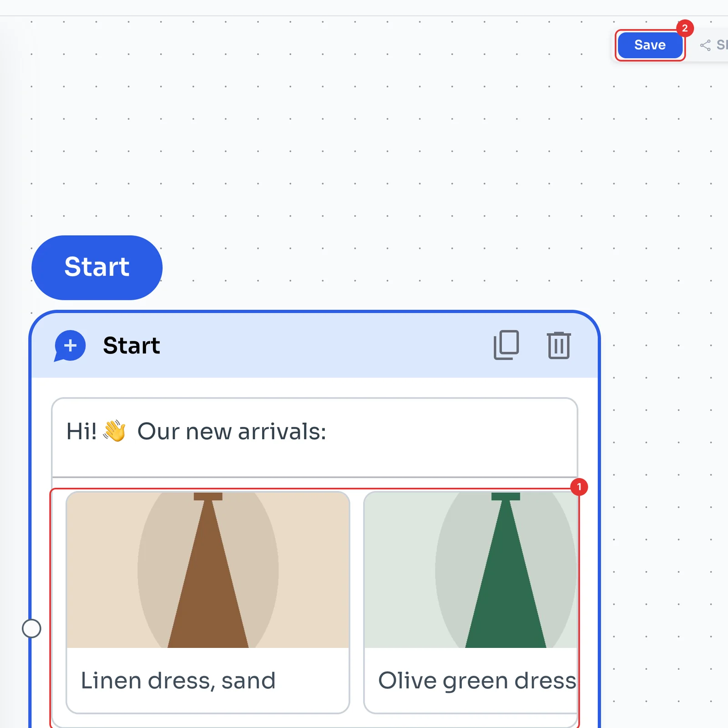
Task: Select the Linen dress sand image
Action: pos(208,570)
